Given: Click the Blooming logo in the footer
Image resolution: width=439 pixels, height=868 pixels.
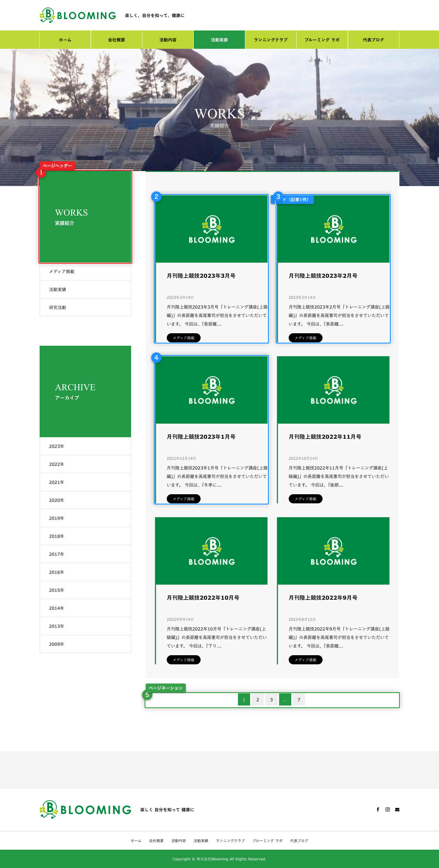Looking at the screenshot, I should click(x=86, y=809).
